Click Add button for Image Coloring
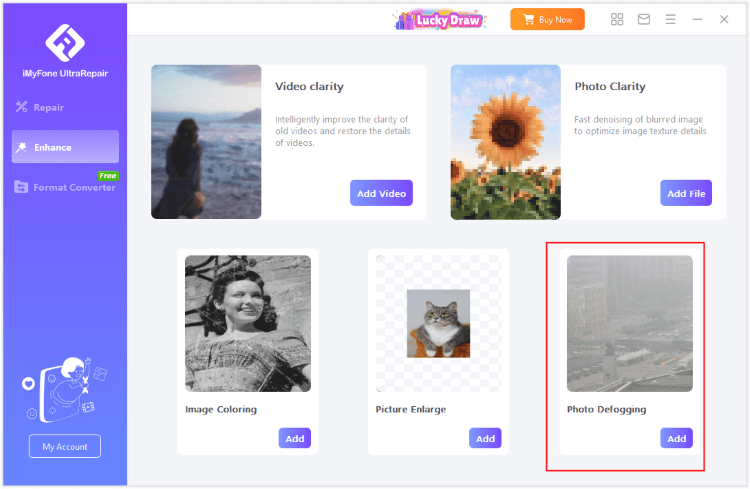Screen dimensions: 750x489 point(295,438)
